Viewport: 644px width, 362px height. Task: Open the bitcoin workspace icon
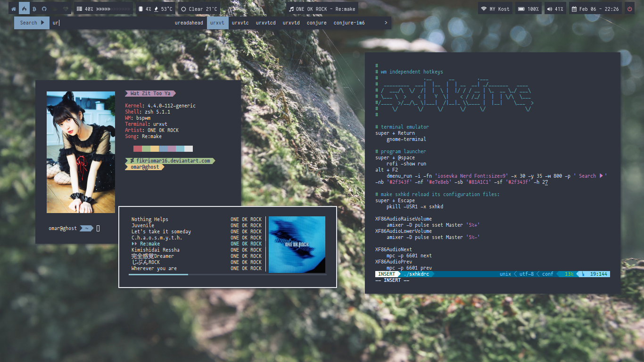[x=34, y=8]
